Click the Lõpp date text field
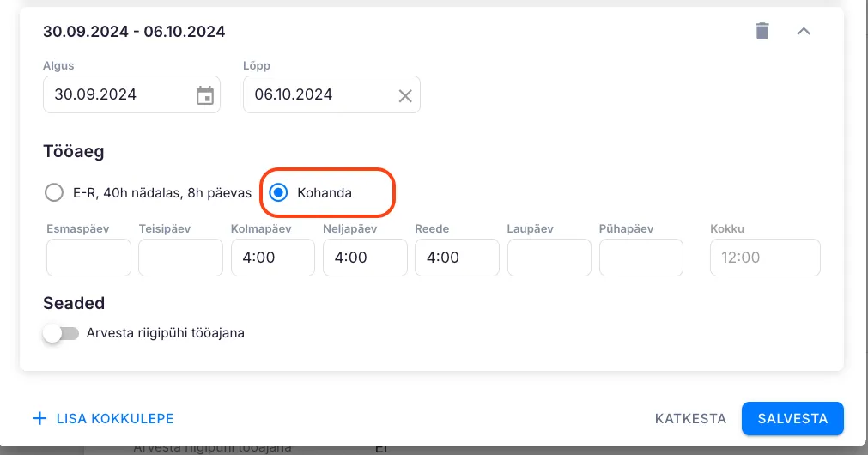Screen dimensions: 868x455 coord(318,94)
